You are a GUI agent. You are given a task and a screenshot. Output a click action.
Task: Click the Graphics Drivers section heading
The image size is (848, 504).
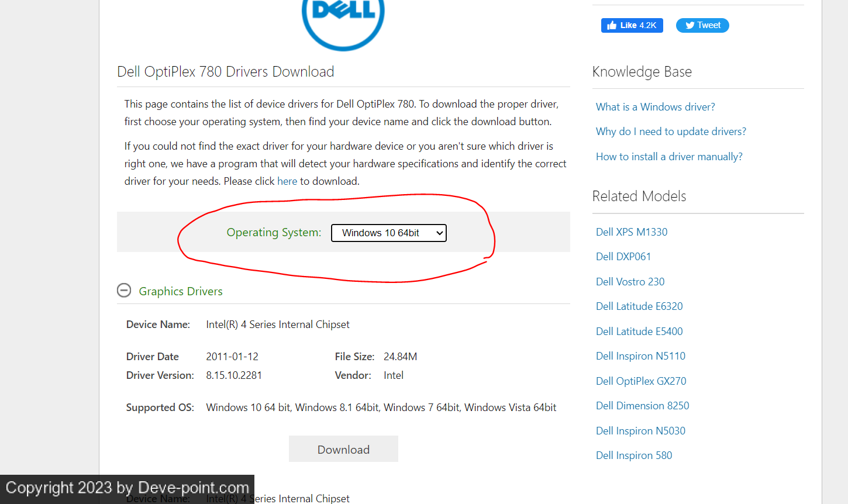pyautogui.click(x=181, y=291)
